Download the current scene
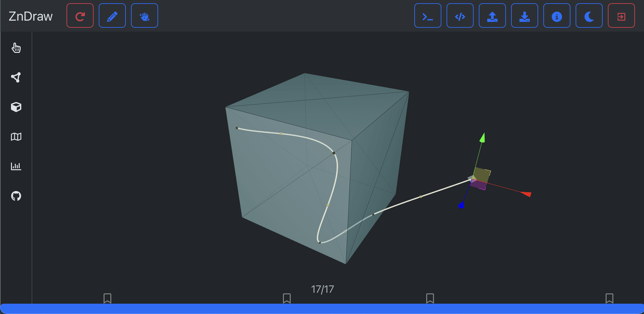Screen dimensions: 644x314 (x=524, y=15)
